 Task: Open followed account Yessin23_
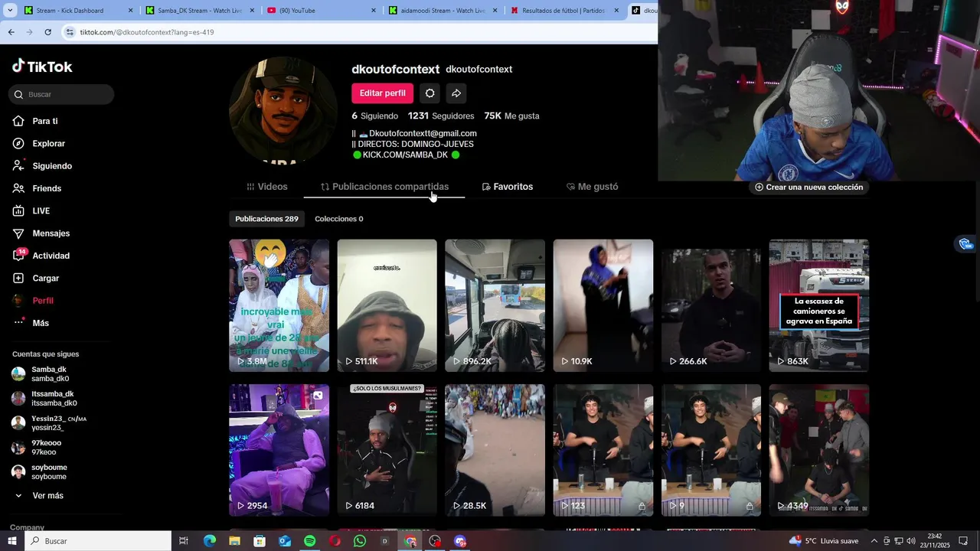[x=49, y=423]
